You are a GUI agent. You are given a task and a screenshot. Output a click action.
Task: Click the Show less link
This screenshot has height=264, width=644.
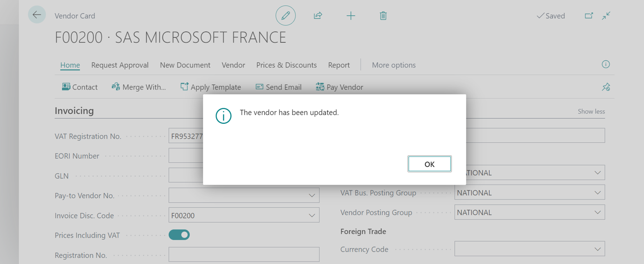[x=591, y=111]
